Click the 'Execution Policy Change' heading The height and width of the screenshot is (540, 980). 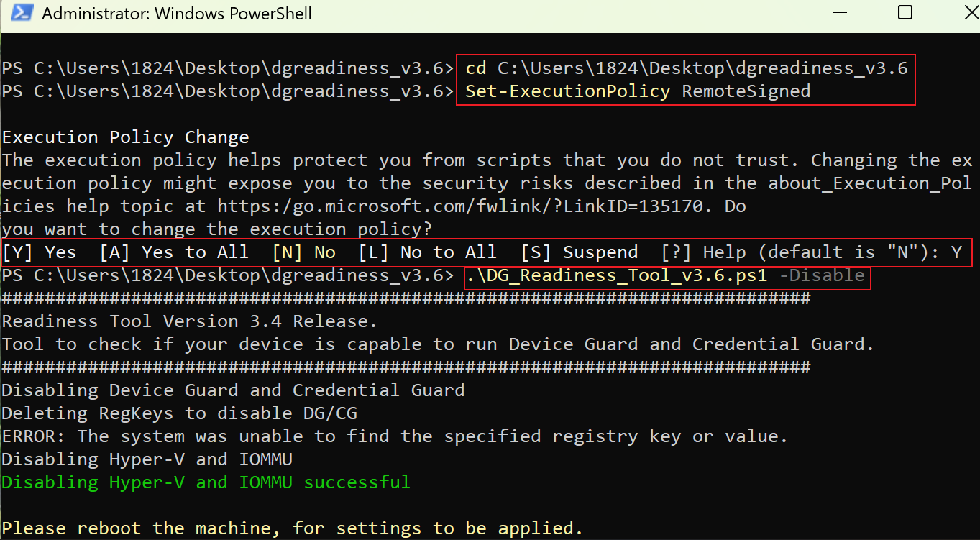126,137
